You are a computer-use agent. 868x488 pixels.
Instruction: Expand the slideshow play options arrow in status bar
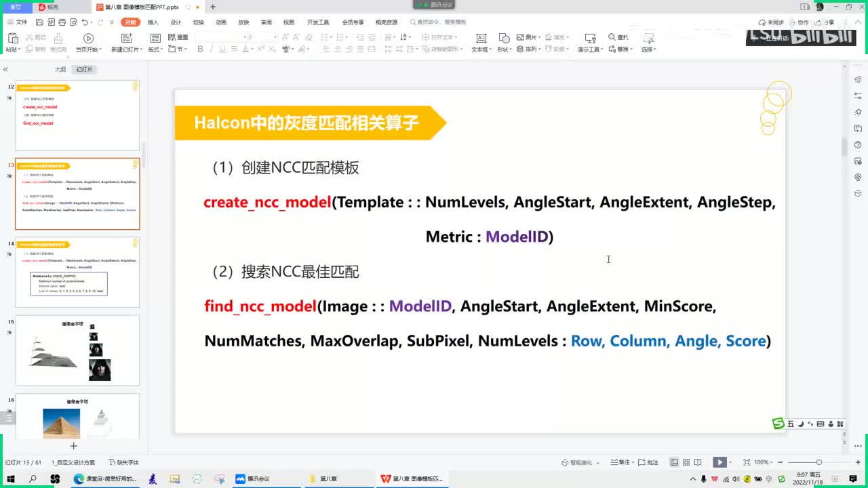[731, 462]
